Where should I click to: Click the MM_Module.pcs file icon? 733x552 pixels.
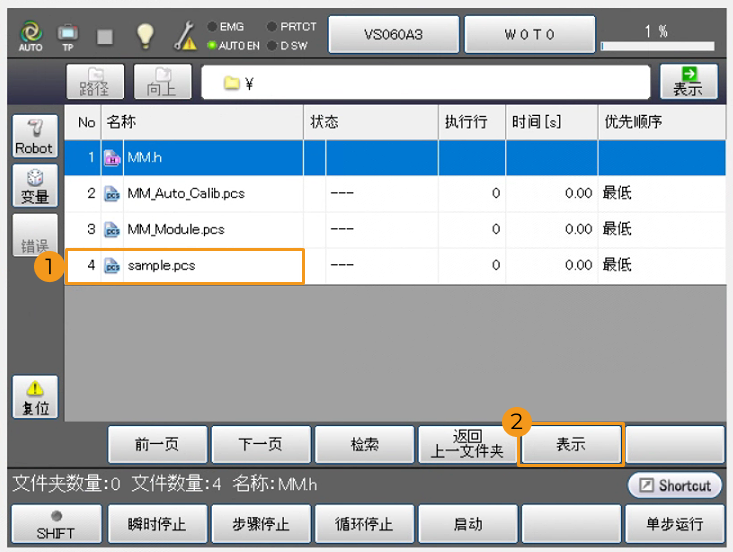[x=112, y=229]
